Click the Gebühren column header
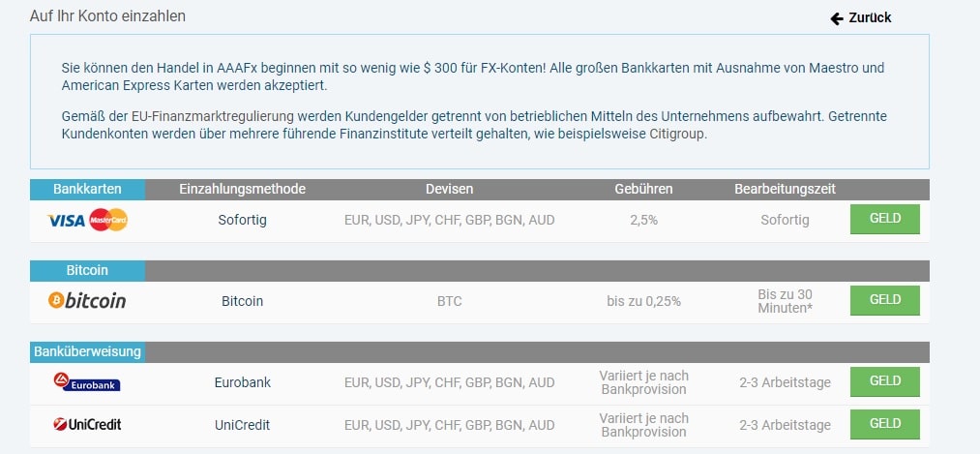This screenshot has height=454, width=980. 643,189
